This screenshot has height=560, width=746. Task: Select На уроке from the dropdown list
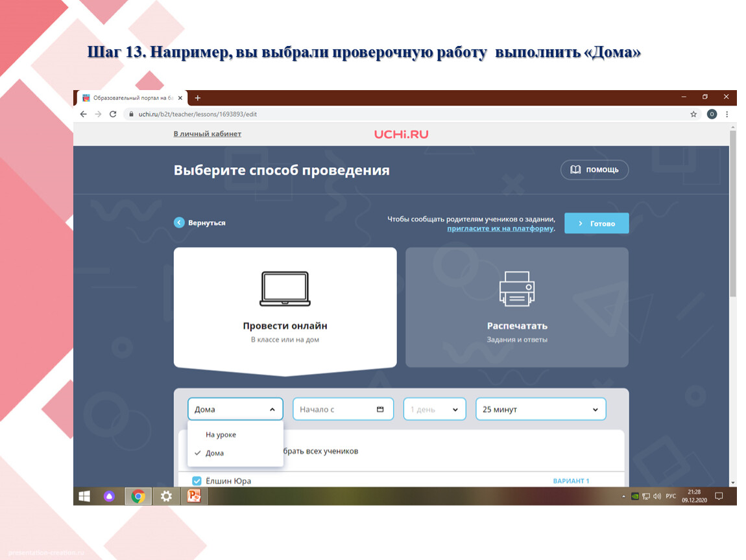[221, 435]
